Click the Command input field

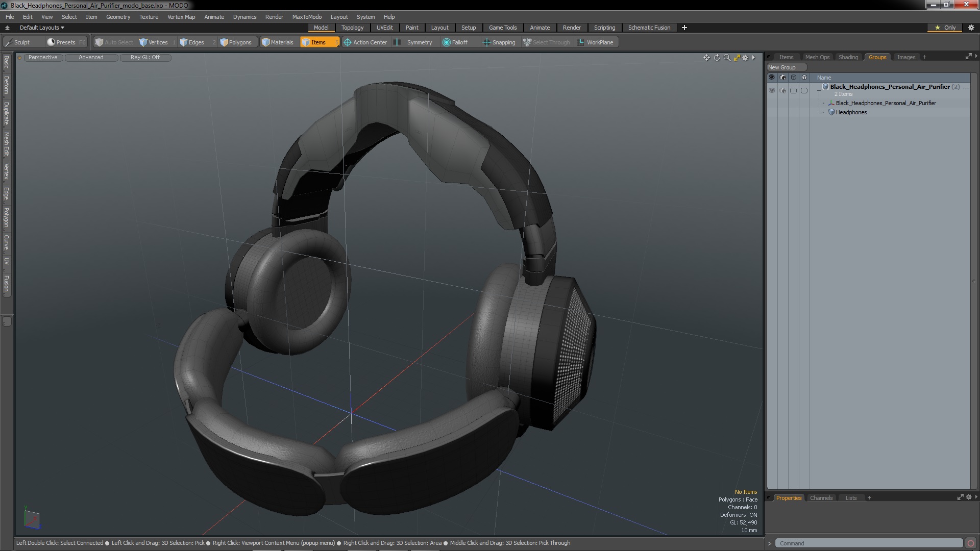point(868,543)
